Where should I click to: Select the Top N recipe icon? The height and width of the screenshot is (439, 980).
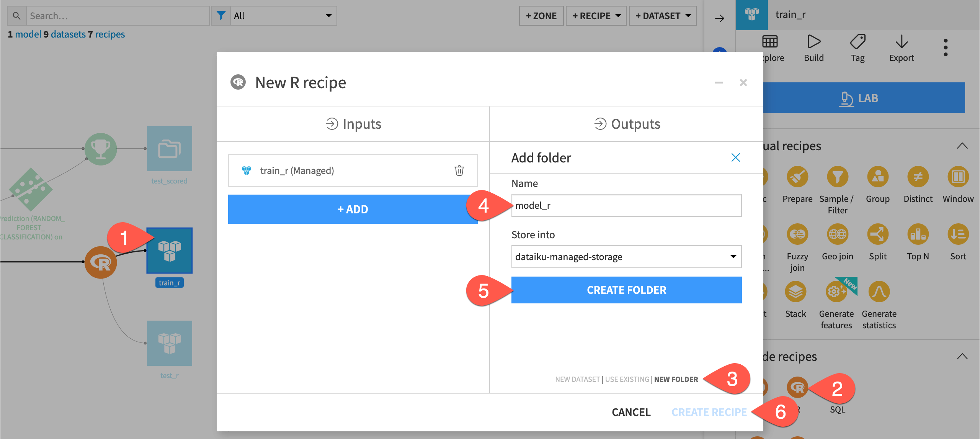tap(918, 234)
